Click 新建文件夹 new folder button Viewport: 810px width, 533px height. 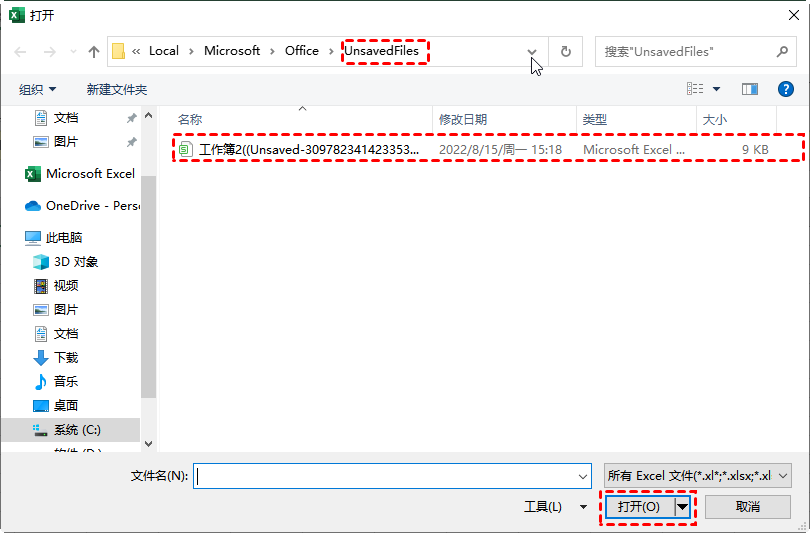117,89
